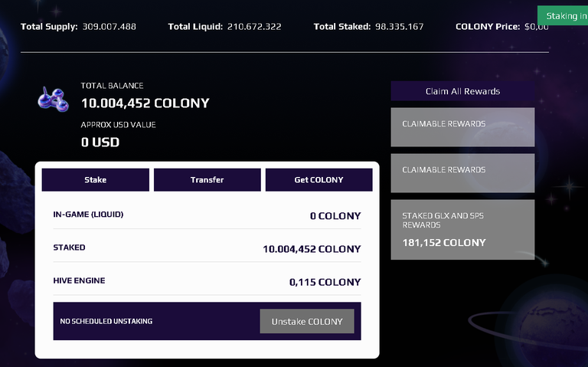
Task: Open the Stake tab
Action: tap(95, 180)
